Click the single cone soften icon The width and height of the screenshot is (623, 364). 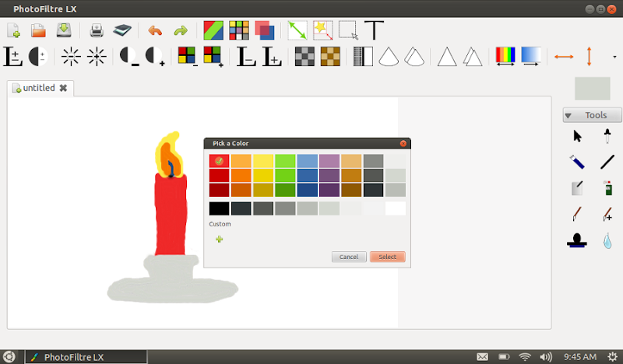coord(389,56)
